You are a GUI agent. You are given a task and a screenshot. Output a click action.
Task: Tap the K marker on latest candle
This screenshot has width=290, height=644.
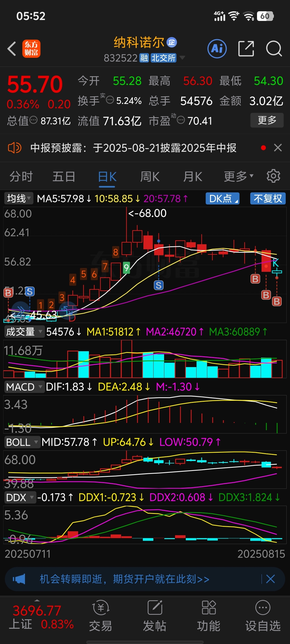pyautogui.click(x=276, y=263)
